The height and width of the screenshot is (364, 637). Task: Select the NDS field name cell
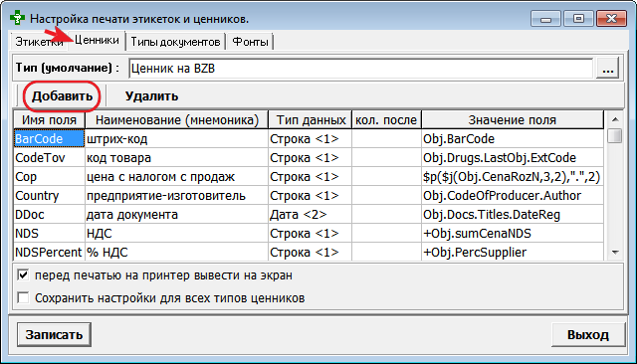[x=49, y=234]
